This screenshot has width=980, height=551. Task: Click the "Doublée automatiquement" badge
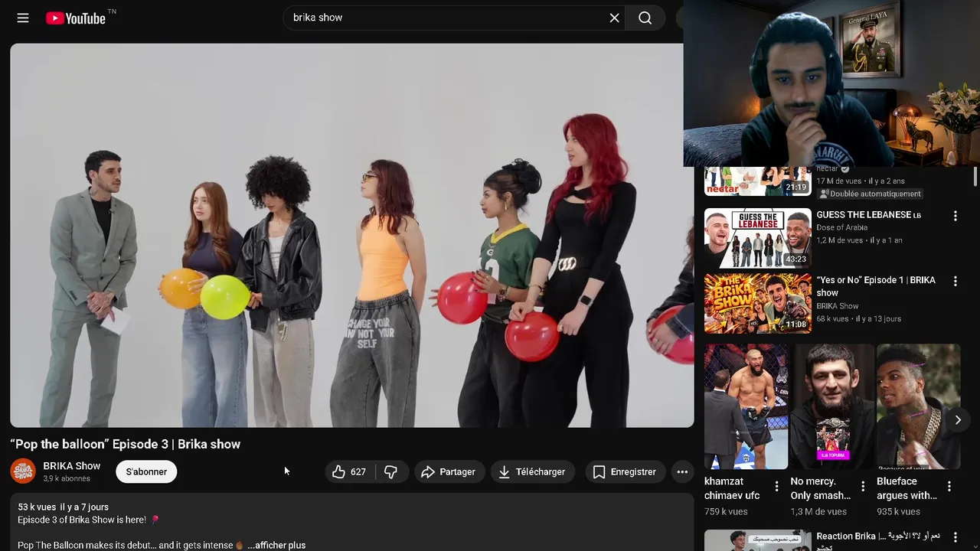tap(870, 194)
